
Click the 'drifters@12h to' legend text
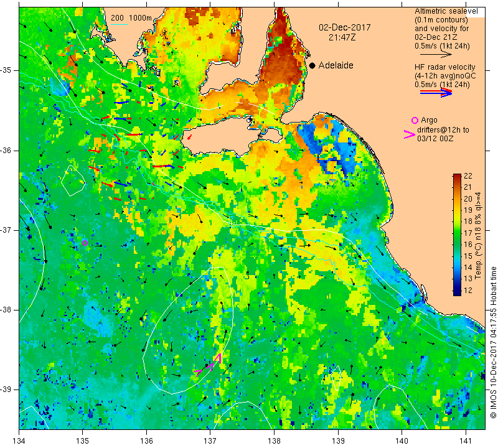click(x=443, y=130)
